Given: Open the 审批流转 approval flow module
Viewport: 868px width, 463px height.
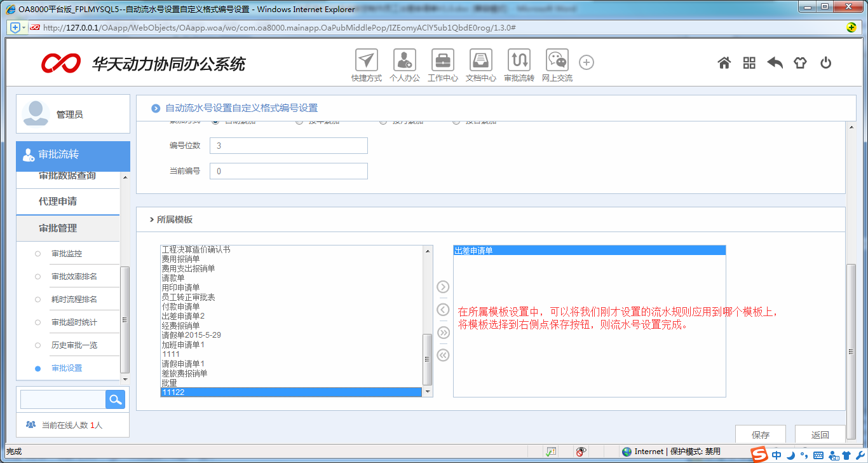Looking at the screenshot, I should [519, 62].
